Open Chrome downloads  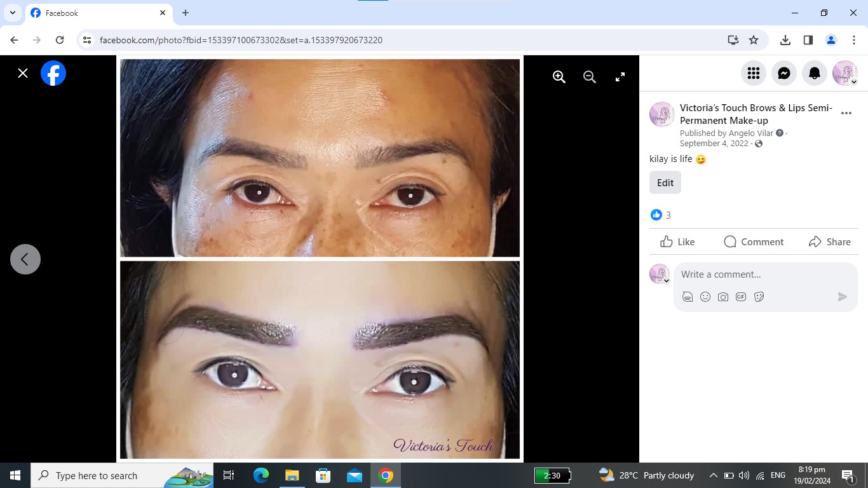coord(785,40)
